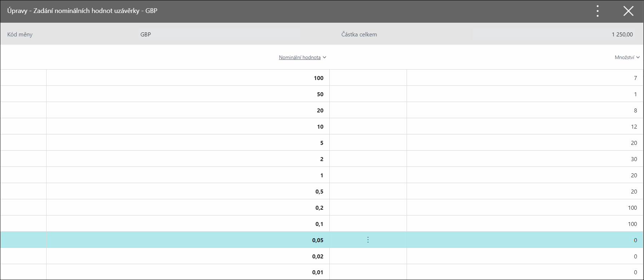Screen dimensions: 644x280
Task: Select the nominal value 50 cell
Action: click(188, 94)
